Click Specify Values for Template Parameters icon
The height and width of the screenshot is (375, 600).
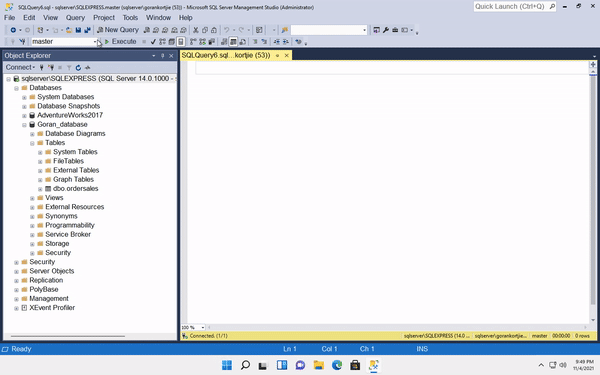[x=298, y=41]
